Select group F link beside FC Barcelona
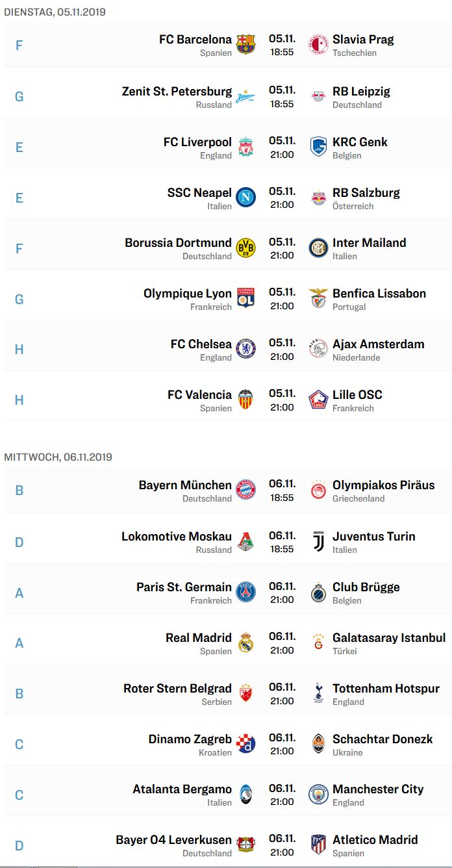 coord(19,46)
